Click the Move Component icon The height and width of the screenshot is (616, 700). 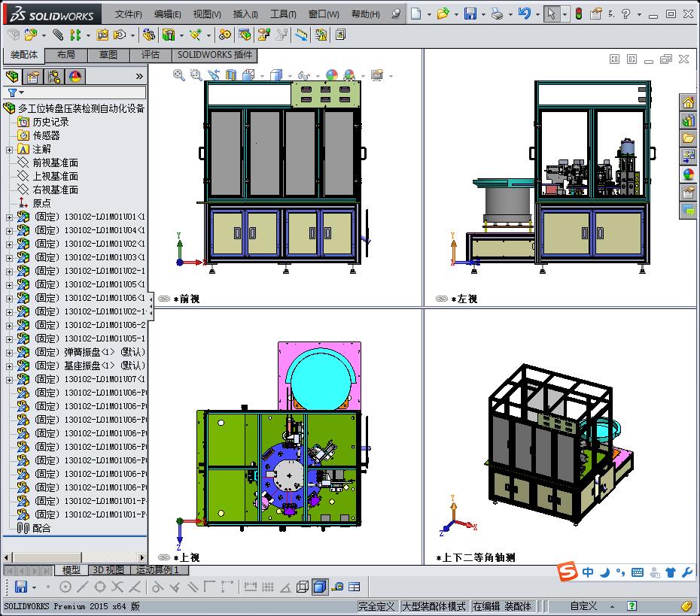(x=120, y=35)
